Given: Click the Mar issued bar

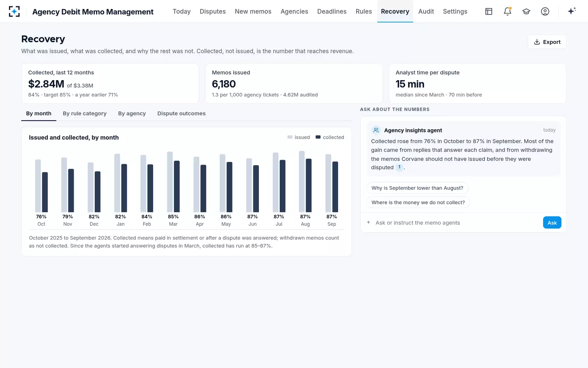Looking at the screenshot, I should click(170, 182).
